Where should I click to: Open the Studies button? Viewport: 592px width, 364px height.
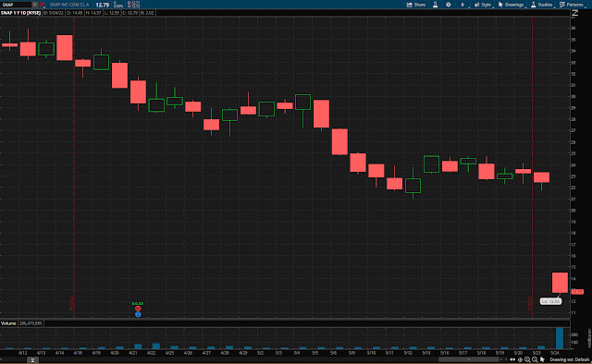pyautogui.click(x=542, y=5)
